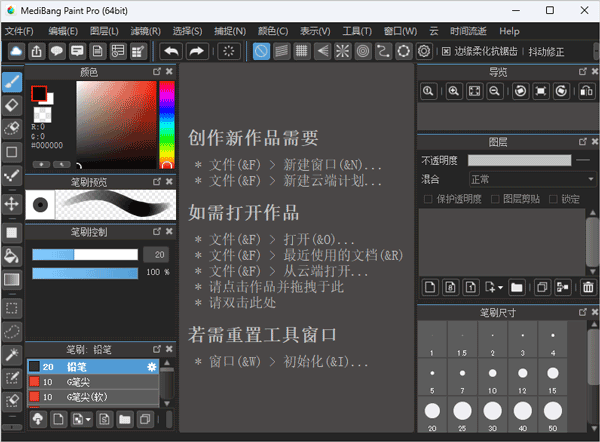Screen dimensions: 600x442
Task: Enable the 保护透明度 checkbox
Action: tap(428, 199)
